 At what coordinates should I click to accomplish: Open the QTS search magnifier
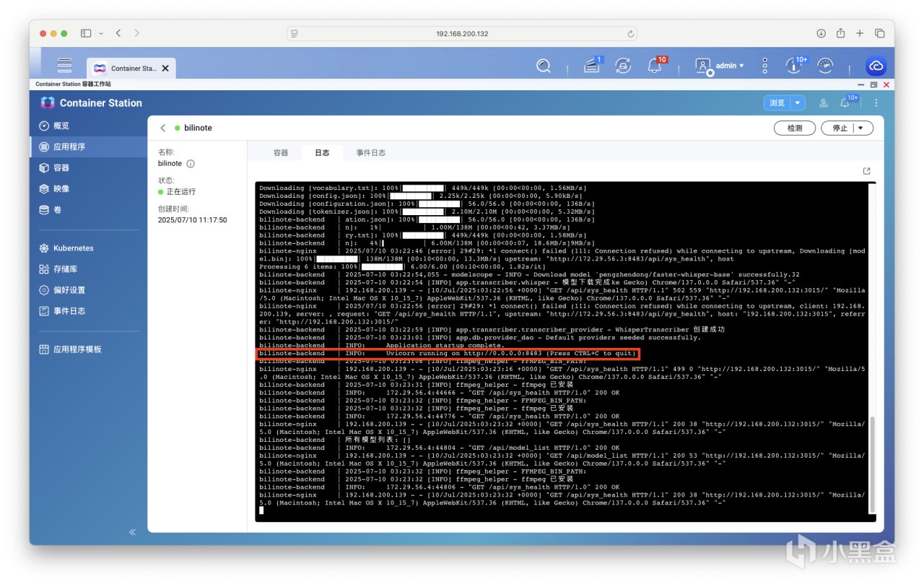pyautogui.click(x=544, y=66)
